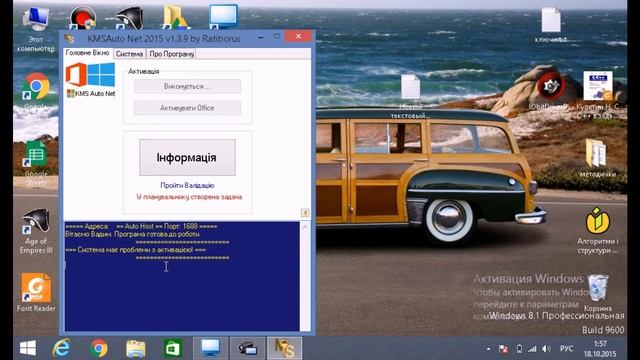Viewport: 640px width, 360px height.
Task: Switch to the Система tab
Action: [x=129, y=54]
